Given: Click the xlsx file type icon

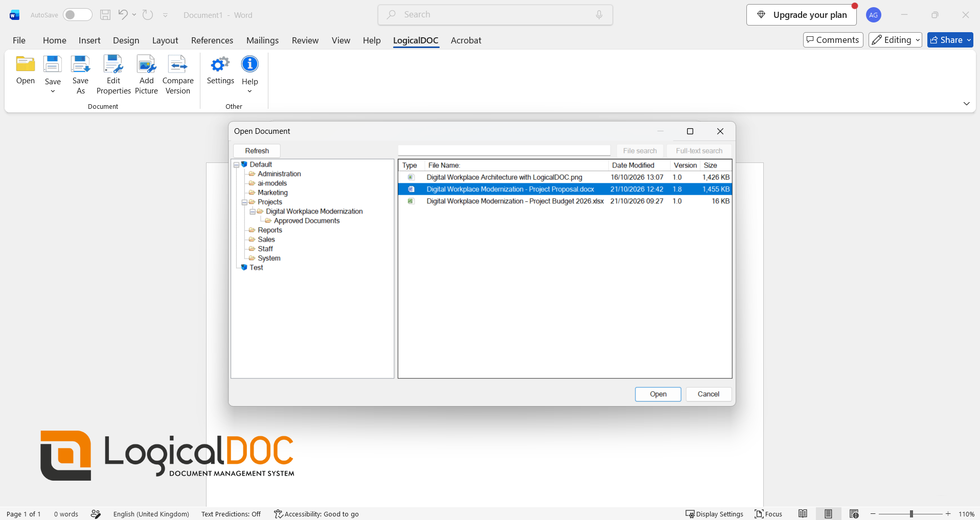Looking at the screenshot, I should (411, 201).
